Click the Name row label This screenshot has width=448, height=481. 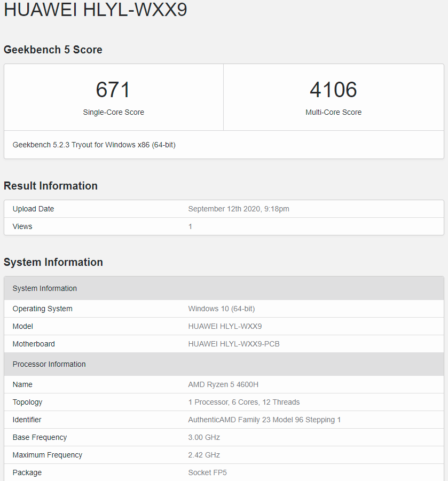[22, 384]
